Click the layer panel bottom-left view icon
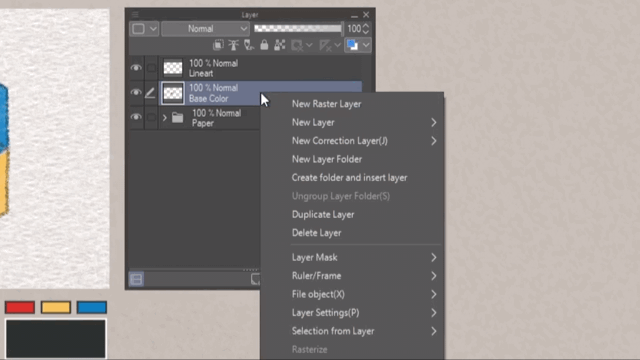 tap(136, 279)
